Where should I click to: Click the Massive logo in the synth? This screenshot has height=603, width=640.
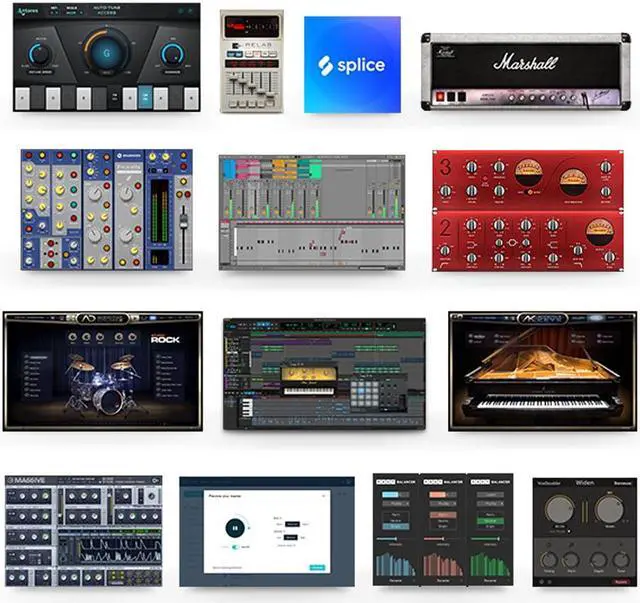click(27, 481)
